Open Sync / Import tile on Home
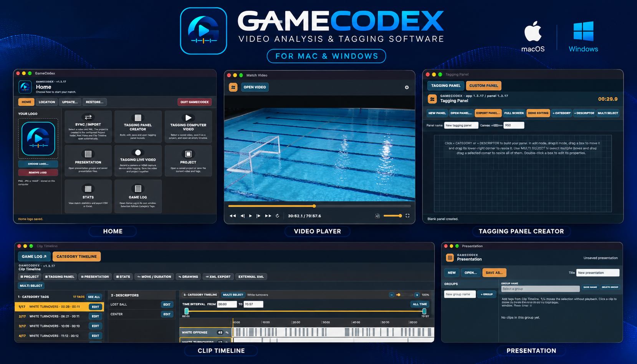The width and height of the screenshot is (637, 364). [x=88, y=126]
